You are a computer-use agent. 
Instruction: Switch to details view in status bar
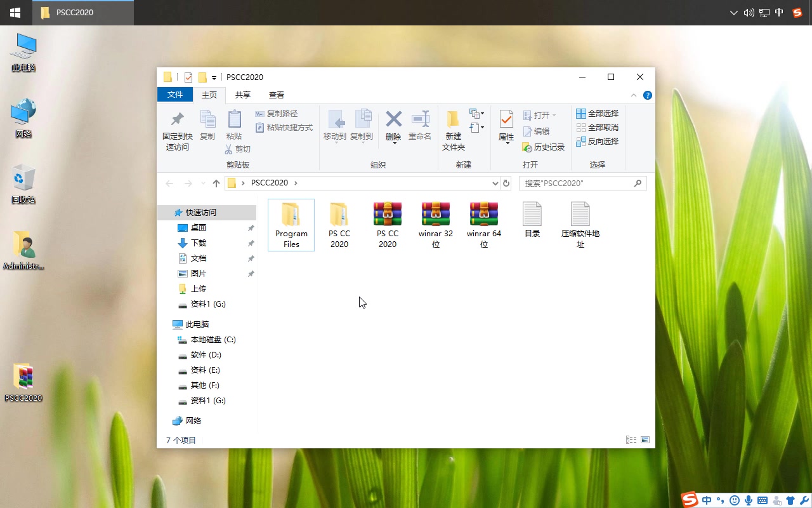tap(631, 439)
